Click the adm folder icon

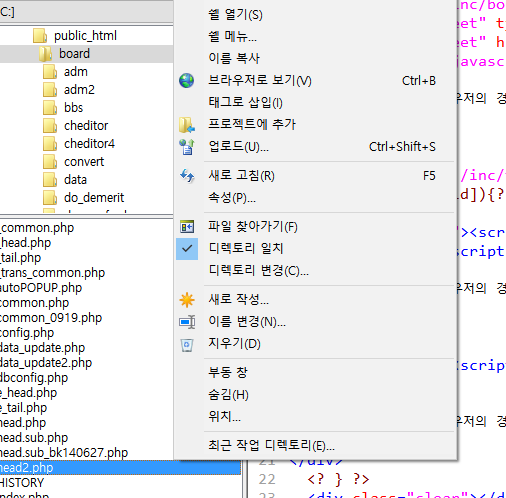[50, 72]
